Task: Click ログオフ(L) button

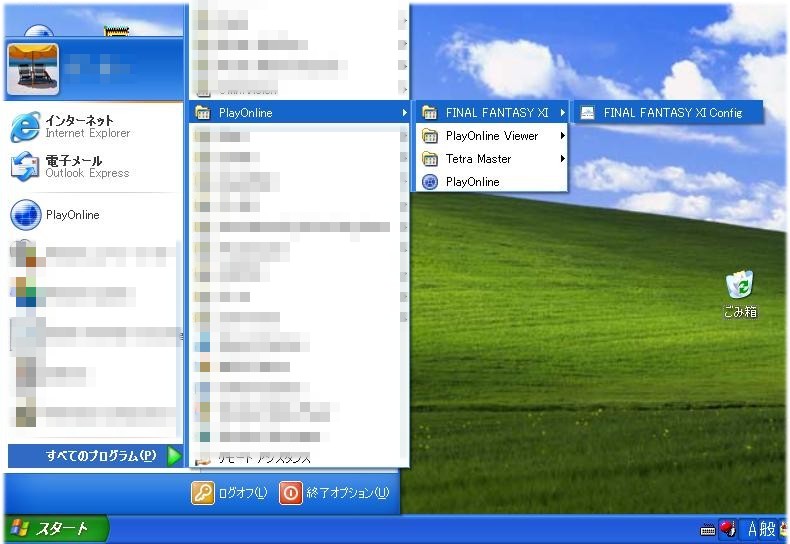Action: tap(230, 493)
